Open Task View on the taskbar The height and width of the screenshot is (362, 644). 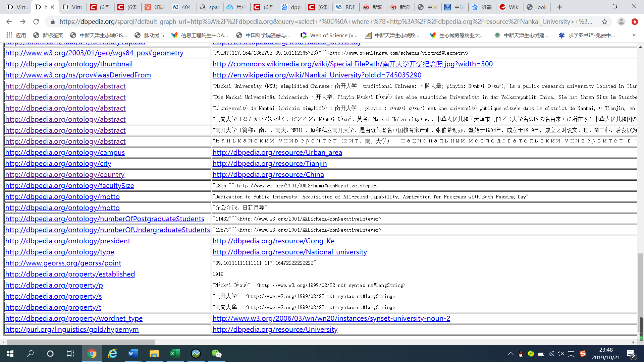(70, 354)
